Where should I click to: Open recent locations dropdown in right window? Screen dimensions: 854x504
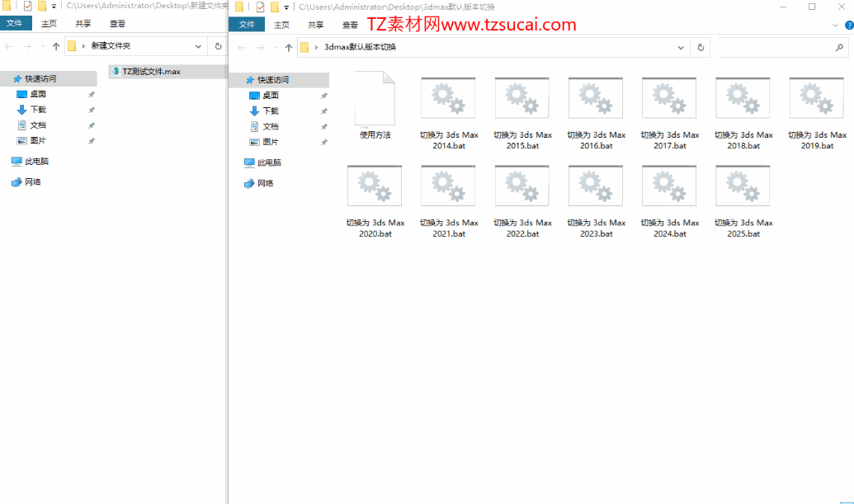pos(275,47)
